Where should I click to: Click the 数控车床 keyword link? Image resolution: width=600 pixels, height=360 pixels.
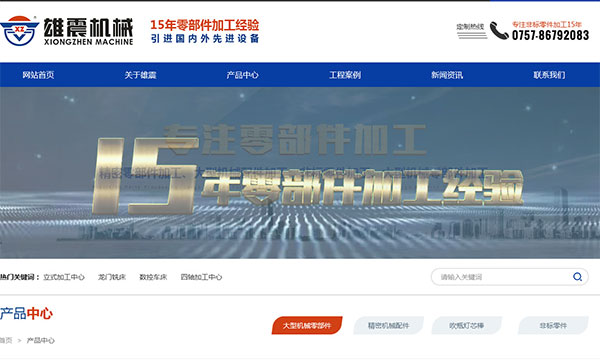tap(153, 277)
